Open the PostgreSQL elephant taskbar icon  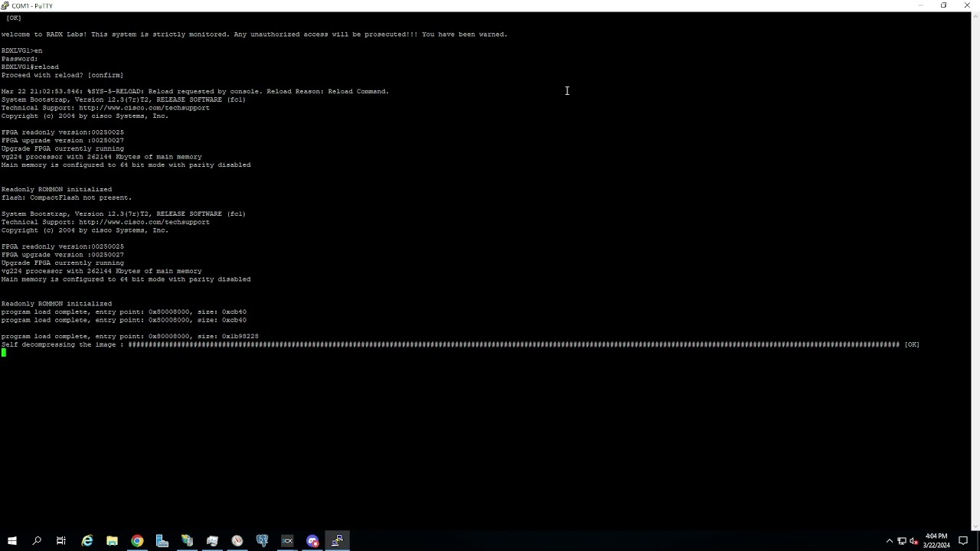(x=263, y=541)
